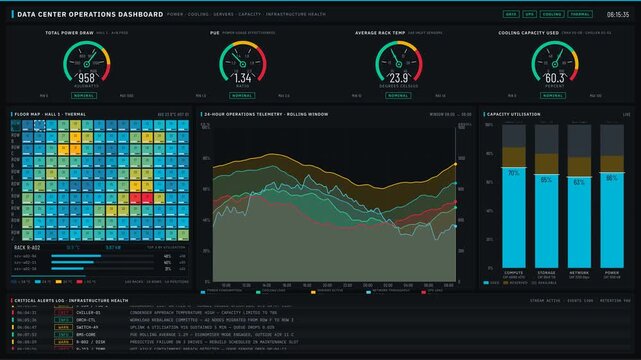Click the red end marker on telemetry chart
This screenshot has height=360, width=641.
pos(456,202)
